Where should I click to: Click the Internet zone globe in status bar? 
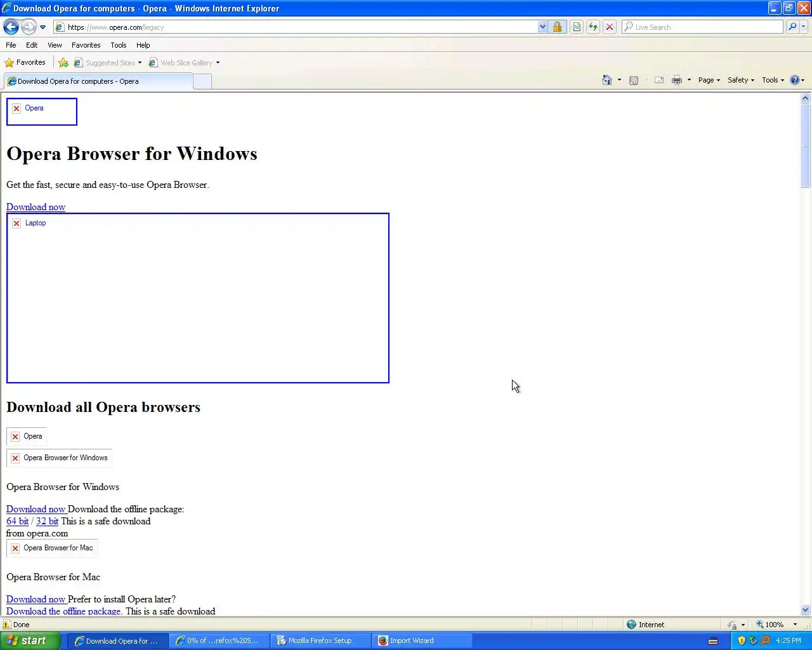tap(631, 625)
